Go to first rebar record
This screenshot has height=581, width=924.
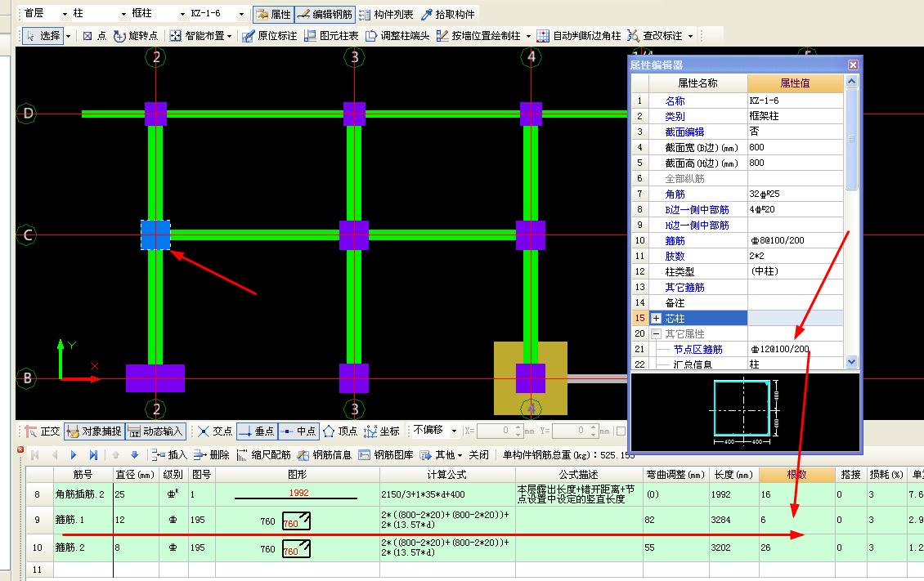[x=35, y=455]
